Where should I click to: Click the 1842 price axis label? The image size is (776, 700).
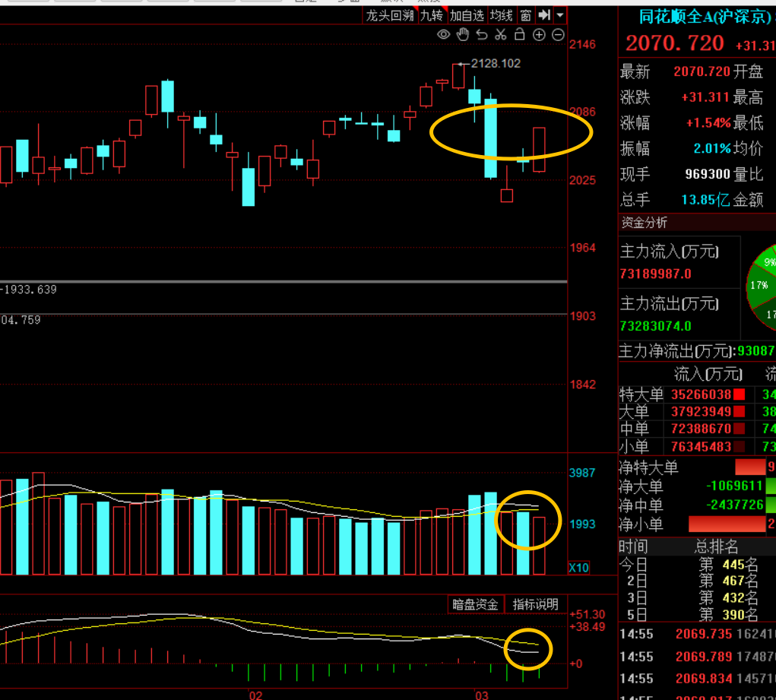pyautogui.click(x=582, y=385)
